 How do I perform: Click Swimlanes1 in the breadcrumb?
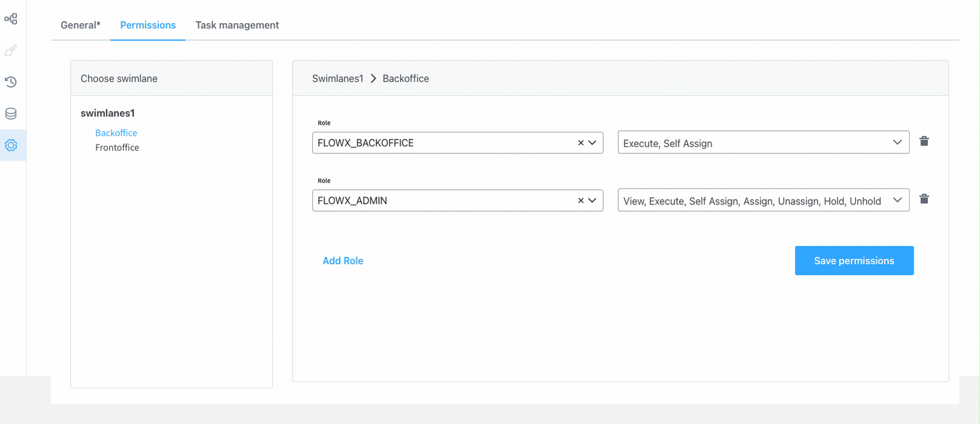click(338, 78)
